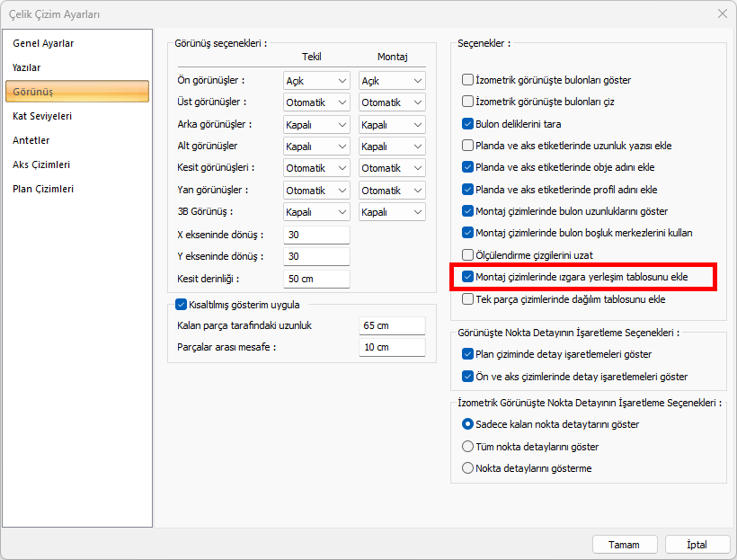Enable 'İzometrik görünüşte bulonları göster' checkbox

tap(467, 80)
